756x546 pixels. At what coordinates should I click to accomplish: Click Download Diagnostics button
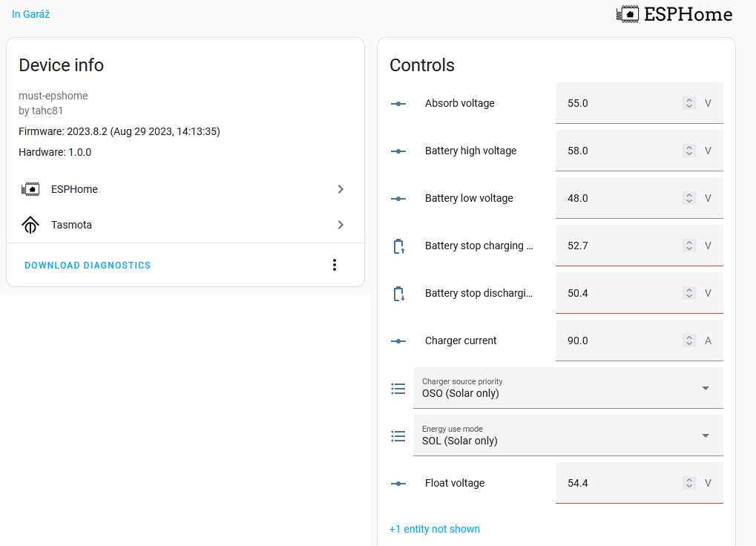pos(88,265)
